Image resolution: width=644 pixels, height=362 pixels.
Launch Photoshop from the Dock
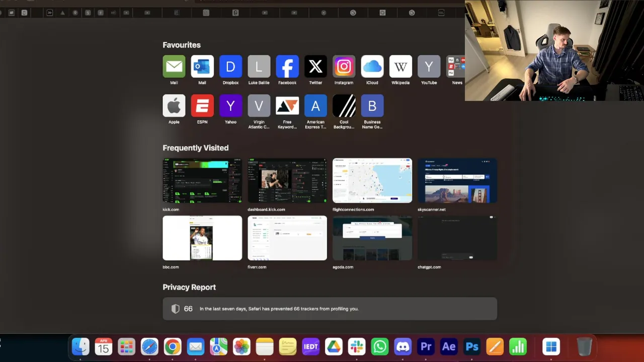point(472,346)
